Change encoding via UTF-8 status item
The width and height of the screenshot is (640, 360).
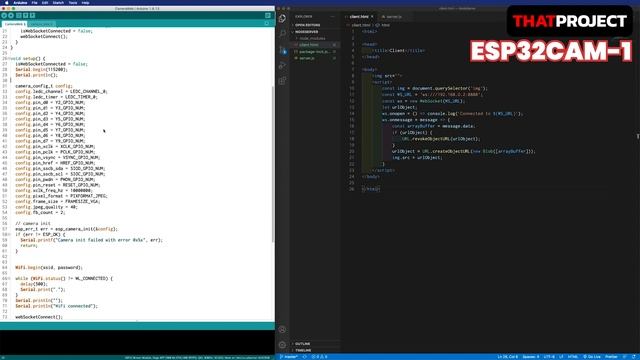(x=549, y=357)
